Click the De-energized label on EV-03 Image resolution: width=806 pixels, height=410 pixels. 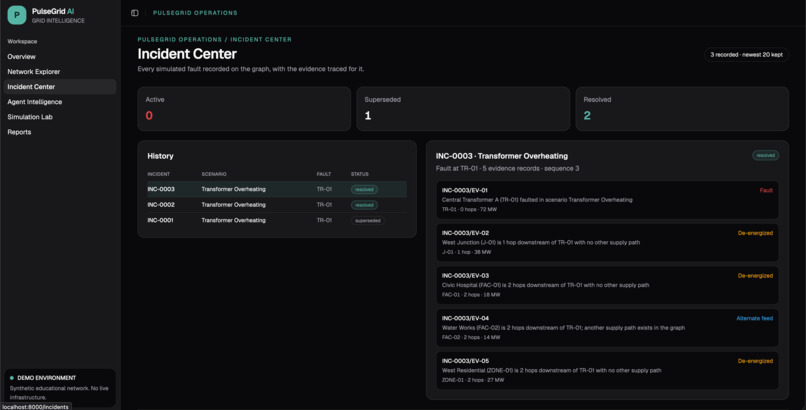[x=755, y=275]
